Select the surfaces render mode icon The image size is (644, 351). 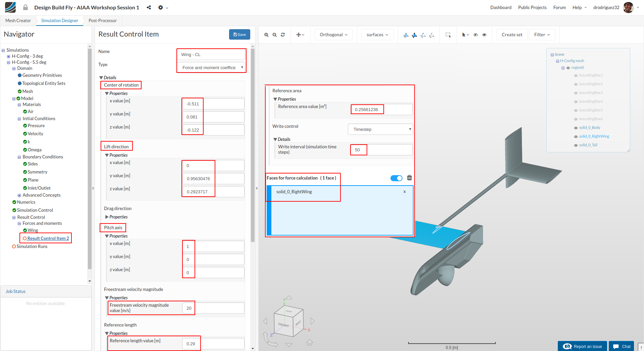pyautogui.click(x=406, y=35)
